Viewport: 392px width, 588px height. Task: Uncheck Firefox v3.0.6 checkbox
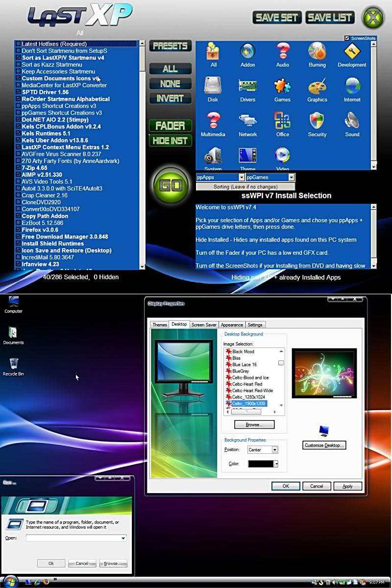(x=19, y=230)
